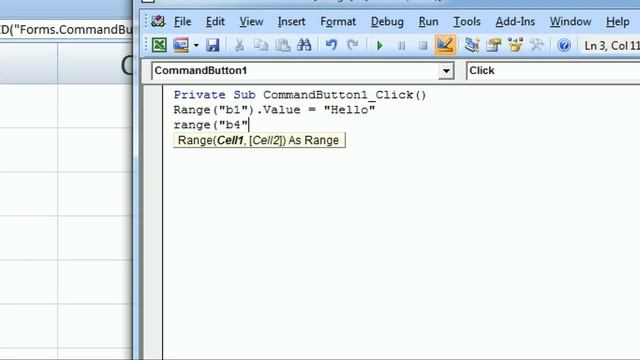The image size is (640, 360).
Task: Open the Window menu
Action: click(x=570, y=22)
